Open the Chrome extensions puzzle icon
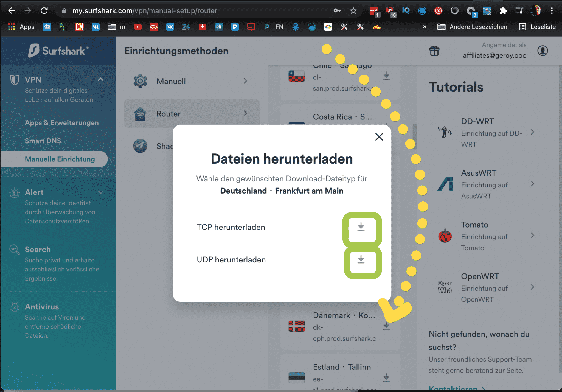 (503, 11)
